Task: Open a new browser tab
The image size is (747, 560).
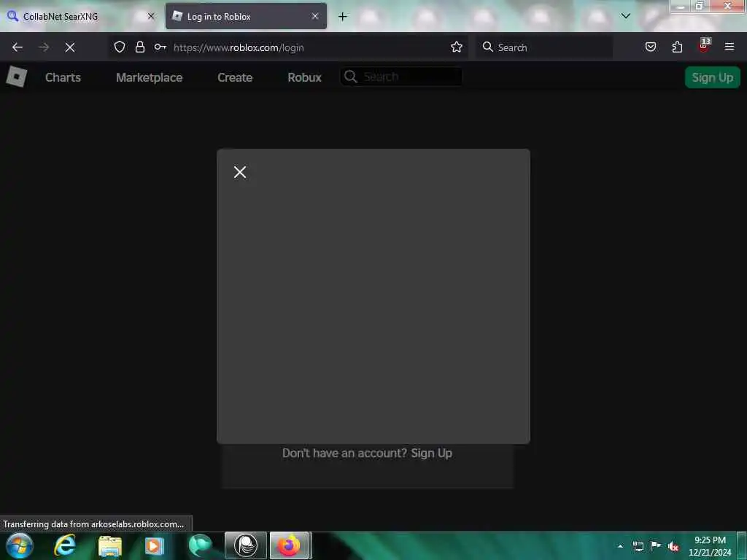Action: coord(343,17)
